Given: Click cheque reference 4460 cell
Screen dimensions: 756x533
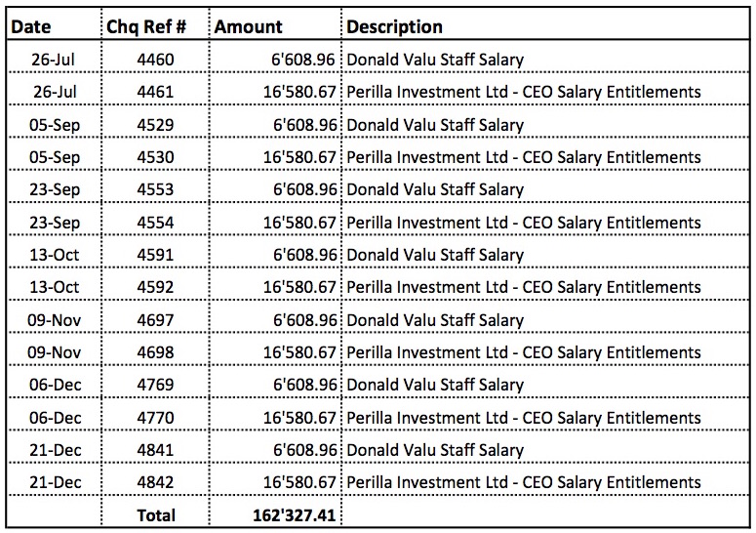Looking at the screenshot, I should tap(156, 60).
